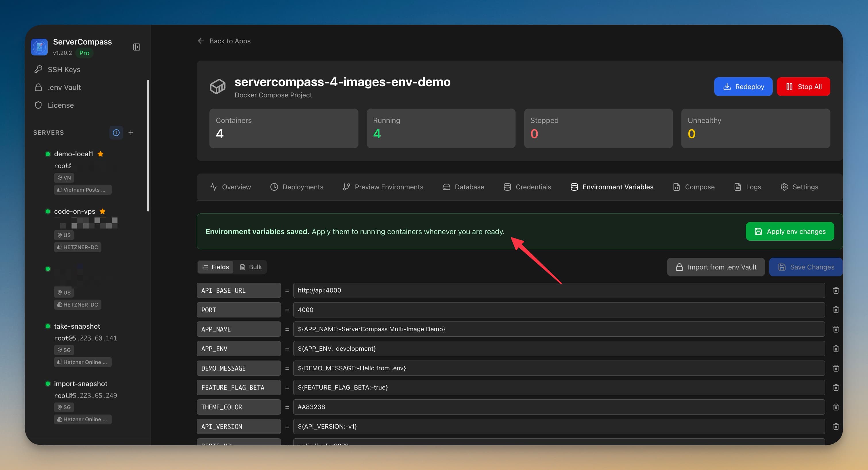Viewport: 868px width, 470px height.
Task: Click star next to demo-local1
Action: coord(101,154)
